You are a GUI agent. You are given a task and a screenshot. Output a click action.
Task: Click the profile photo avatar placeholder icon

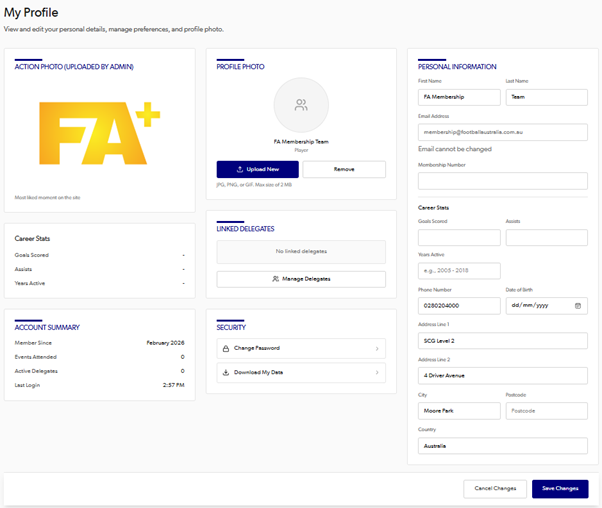301,105
